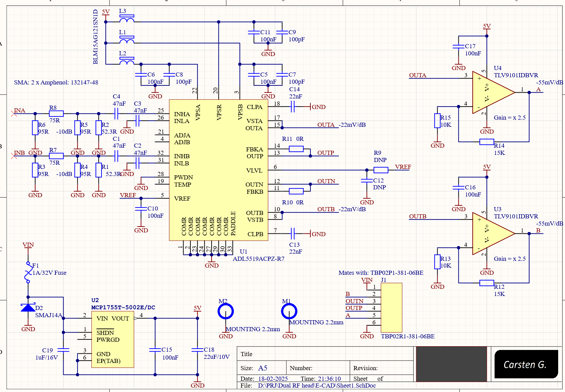Viewport: 565px width, 392px height.
Task: Select the C14 capacitor at CLPA
Action: tap(293, 107)
